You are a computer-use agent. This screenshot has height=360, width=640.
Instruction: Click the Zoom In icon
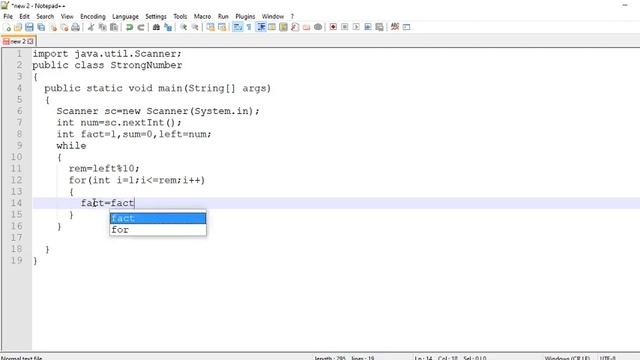183,27
